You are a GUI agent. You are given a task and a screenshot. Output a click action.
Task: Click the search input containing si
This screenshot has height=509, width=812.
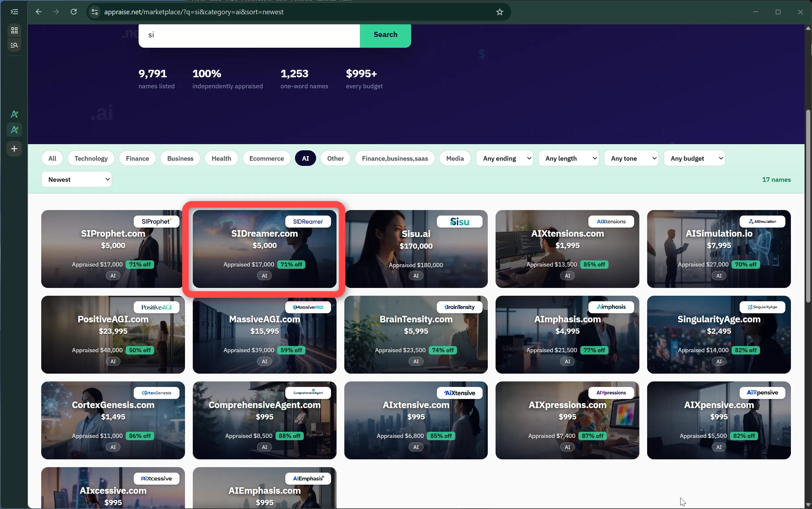(249, 35)
